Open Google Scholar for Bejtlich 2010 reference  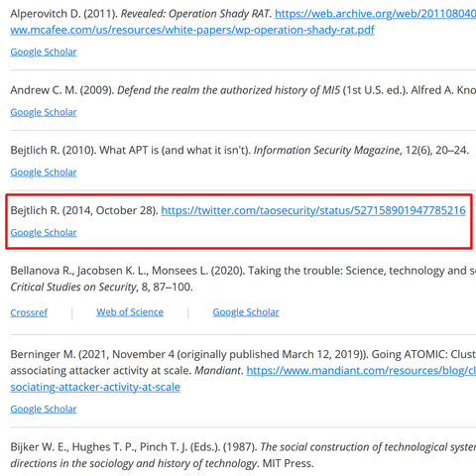44,173
